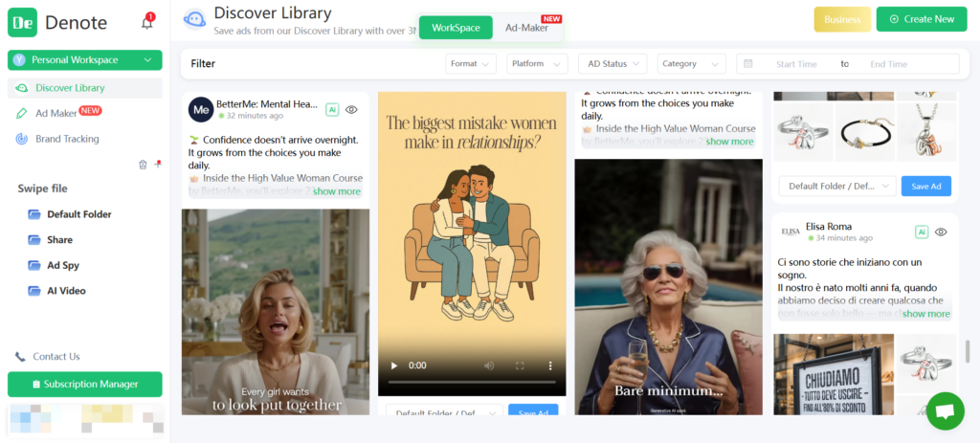The height and width of the screenshot is (443, 980).
Task: Click the trash bin icon above Swipe file
Action: coord(143,165)
